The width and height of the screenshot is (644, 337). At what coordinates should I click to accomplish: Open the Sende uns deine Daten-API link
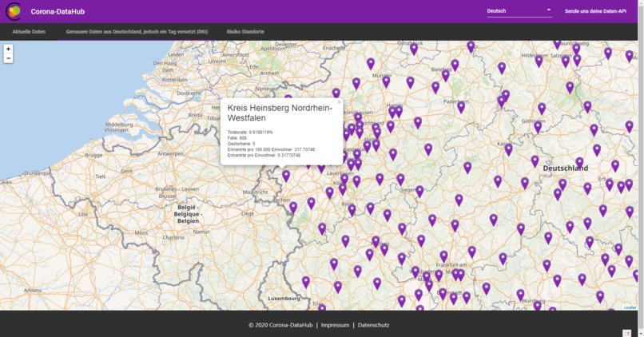[x=595, y=11]
